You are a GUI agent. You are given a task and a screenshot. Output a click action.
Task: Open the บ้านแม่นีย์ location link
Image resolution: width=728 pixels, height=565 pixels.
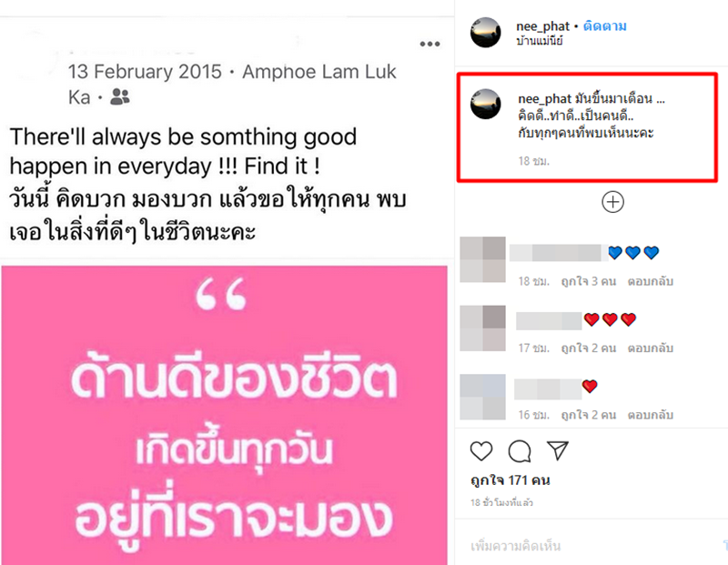click(x=540, y=41)
